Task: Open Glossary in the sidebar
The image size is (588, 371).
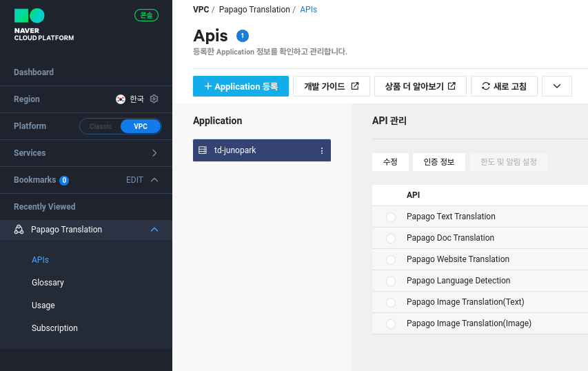Action: coord(48,283)
